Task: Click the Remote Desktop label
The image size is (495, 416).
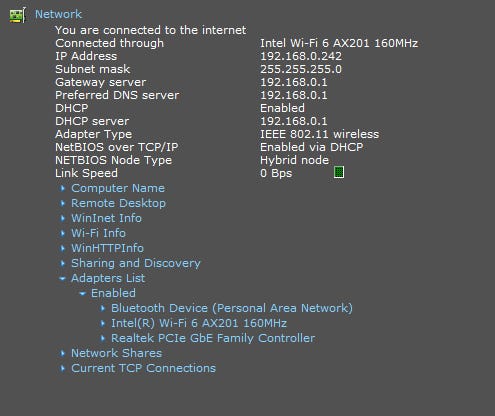Action: pos(118,203)
